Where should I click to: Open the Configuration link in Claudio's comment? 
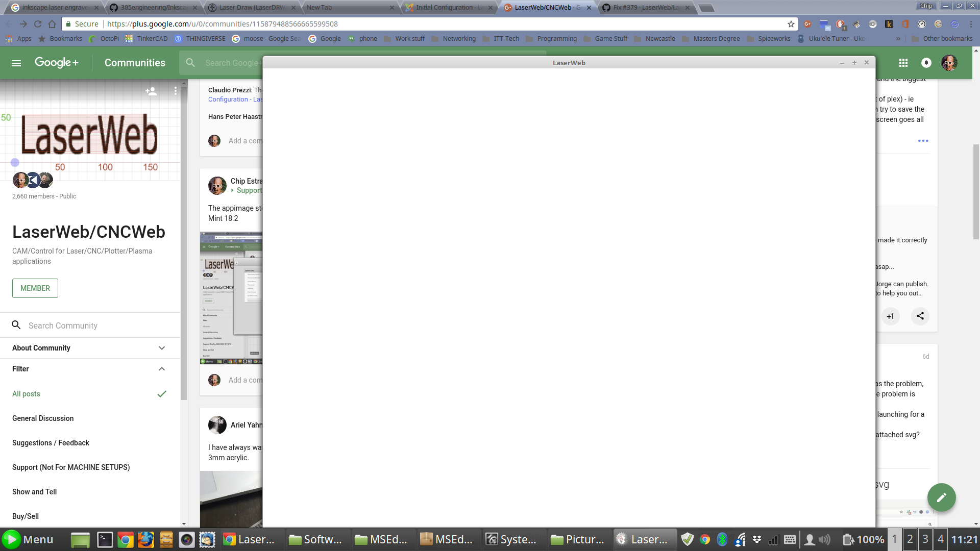235,99
